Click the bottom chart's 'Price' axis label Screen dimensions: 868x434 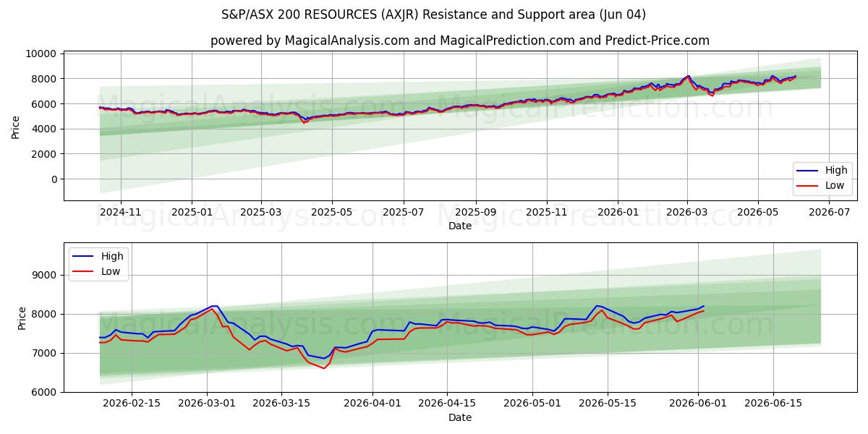coord(22,318)
